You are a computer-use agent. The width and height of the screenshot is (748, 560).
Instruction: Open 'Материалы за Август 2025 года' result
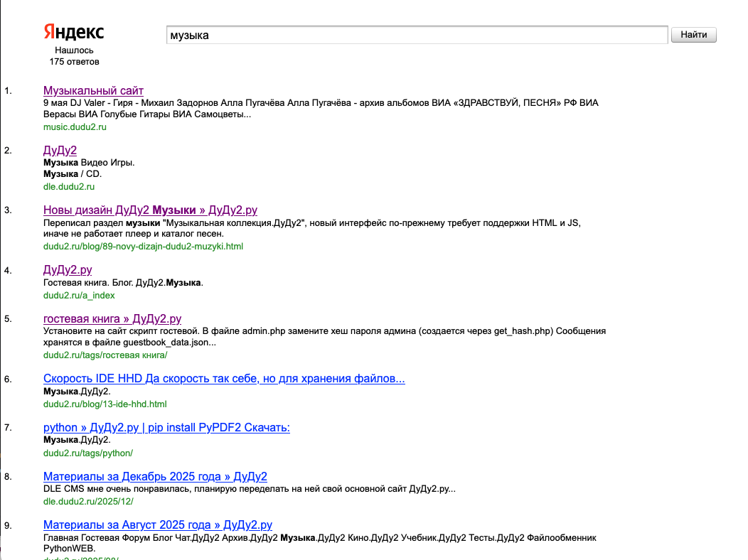(158, 525)
